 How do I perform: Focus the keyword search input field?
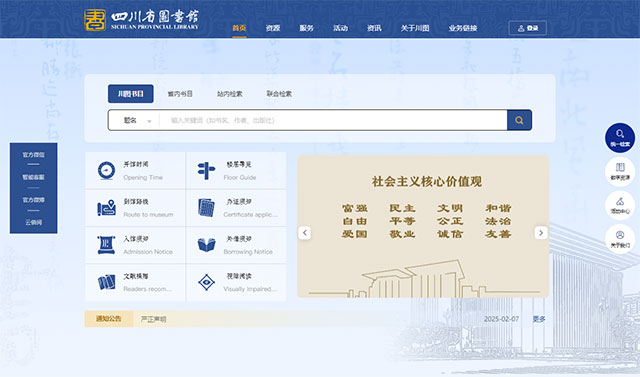[x=333, y=120]
